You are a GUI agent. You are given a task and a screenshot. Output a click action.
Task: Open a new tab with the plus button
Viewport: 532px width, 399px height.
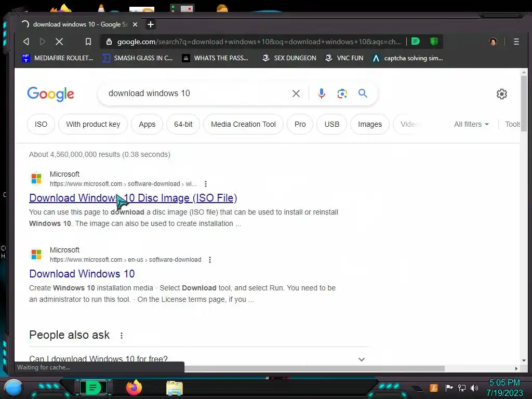(x=151, y=24)
